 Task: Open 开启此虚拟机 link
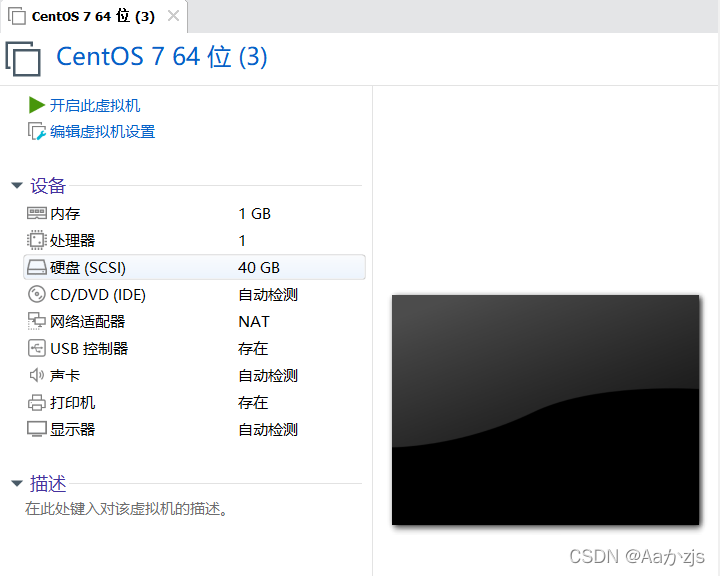(x=95, y=105)
